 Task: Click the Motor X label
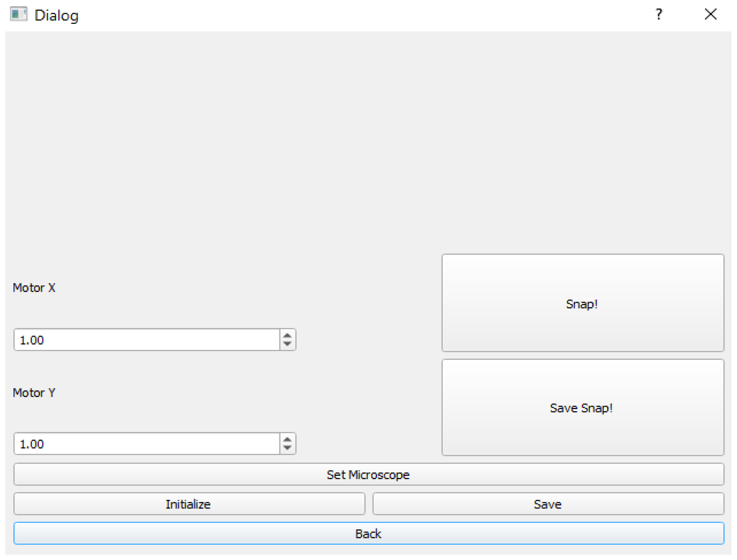pos(34,288)
